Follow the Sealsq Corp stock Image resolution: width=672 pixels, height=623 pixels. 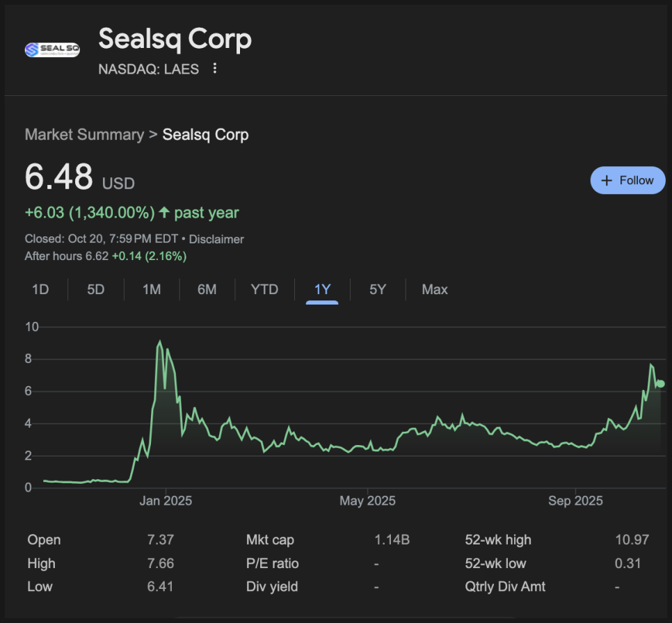click(627, 180)
